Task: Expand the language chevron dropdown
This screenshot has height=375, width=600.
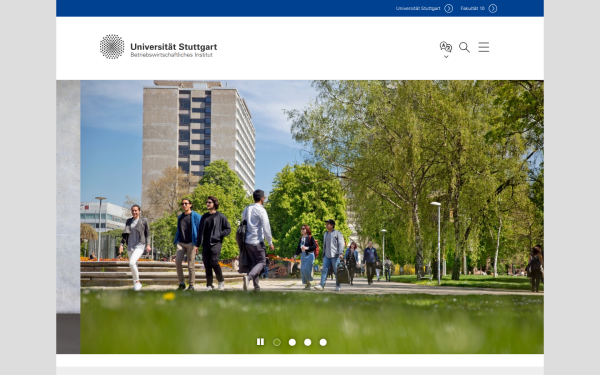Action: click(446, 57)
